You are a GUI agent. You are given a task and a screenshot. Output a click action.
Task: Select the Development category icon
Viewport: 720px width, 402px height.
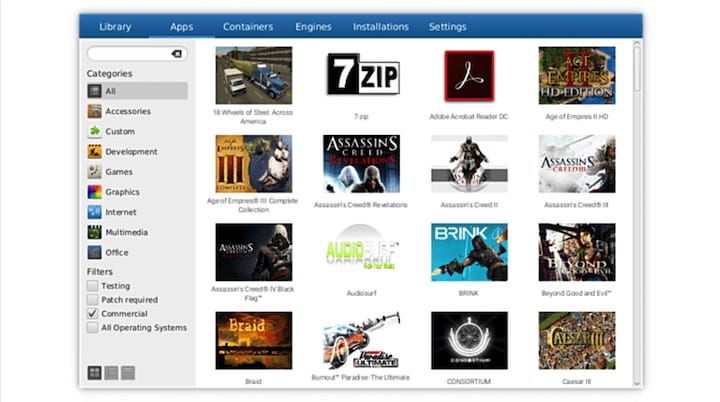pos(95,152)
